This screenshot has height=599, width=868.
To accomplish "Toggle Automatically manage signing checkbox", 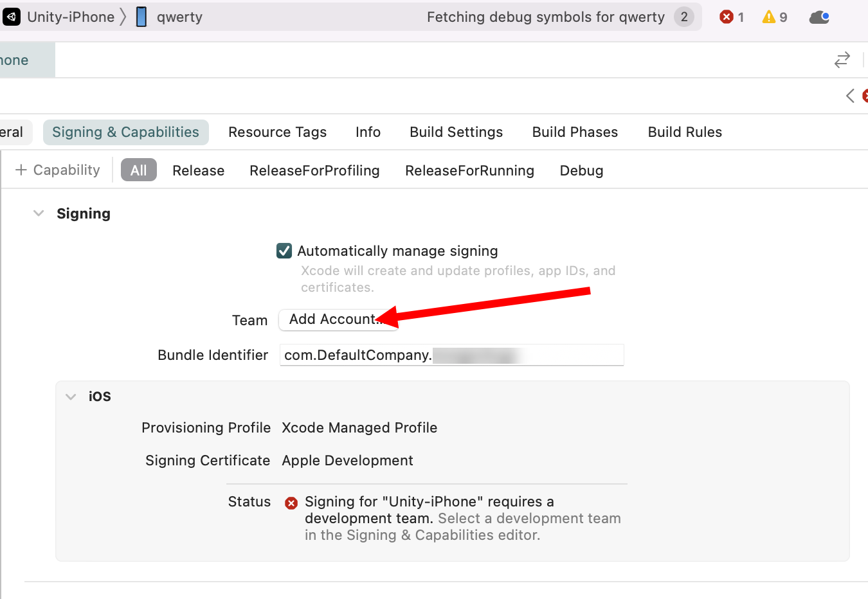I will [x=284, y=251].
